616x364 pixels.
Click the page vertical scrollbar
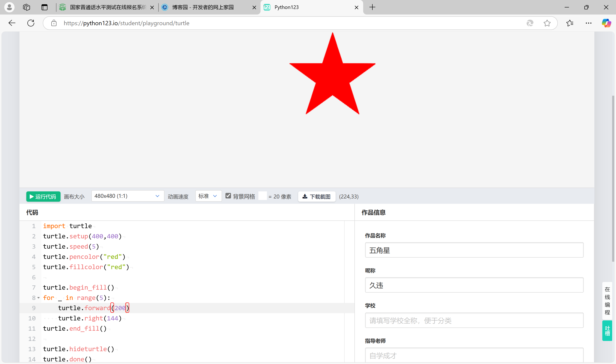click(x=613, y=179)
